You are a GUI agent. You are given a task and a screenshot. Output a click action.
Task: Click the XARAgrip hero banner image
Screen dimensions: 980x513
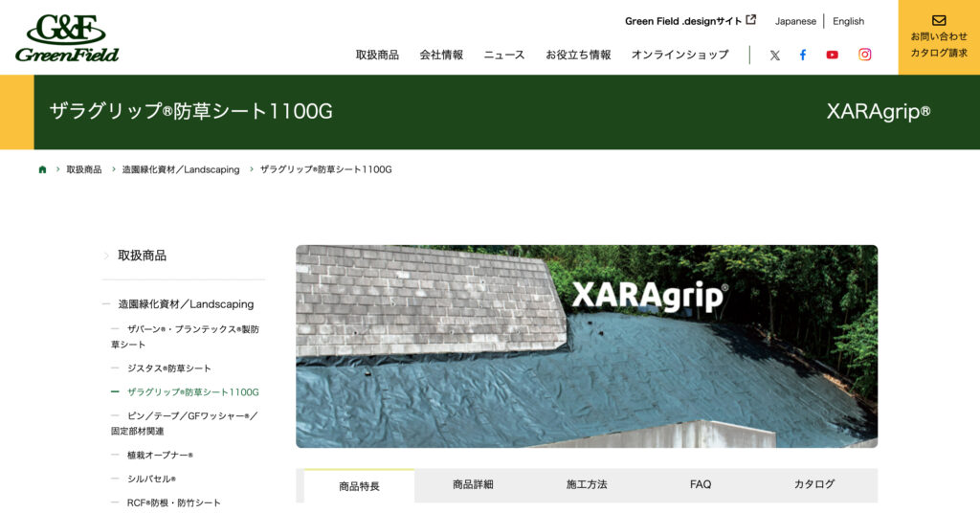(587, 346)
